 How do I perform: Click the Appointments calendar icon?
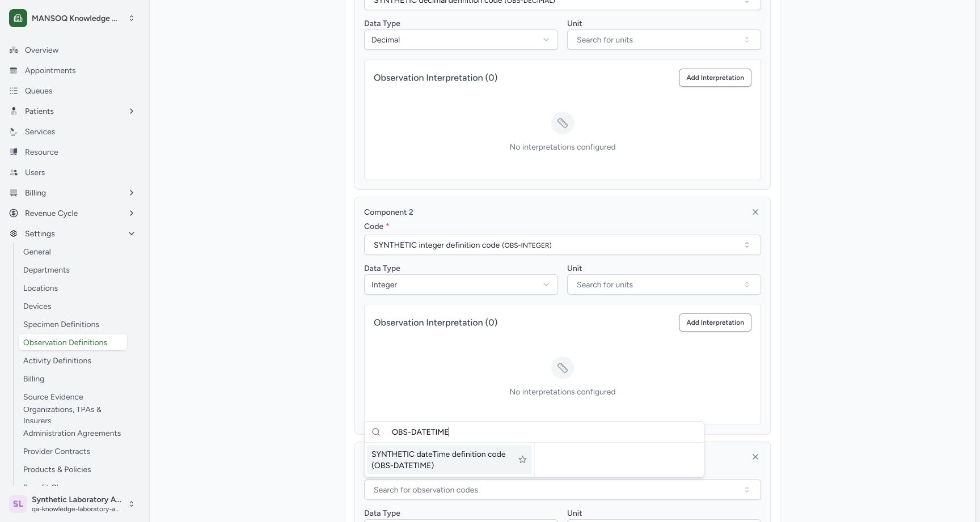coord(14,70)
